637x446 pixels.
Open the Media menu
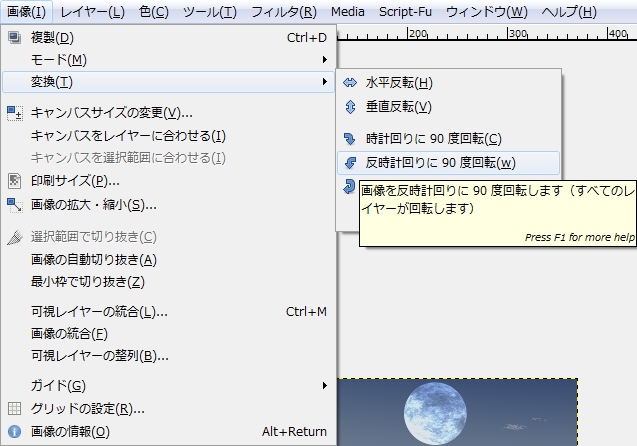point(347,12)
